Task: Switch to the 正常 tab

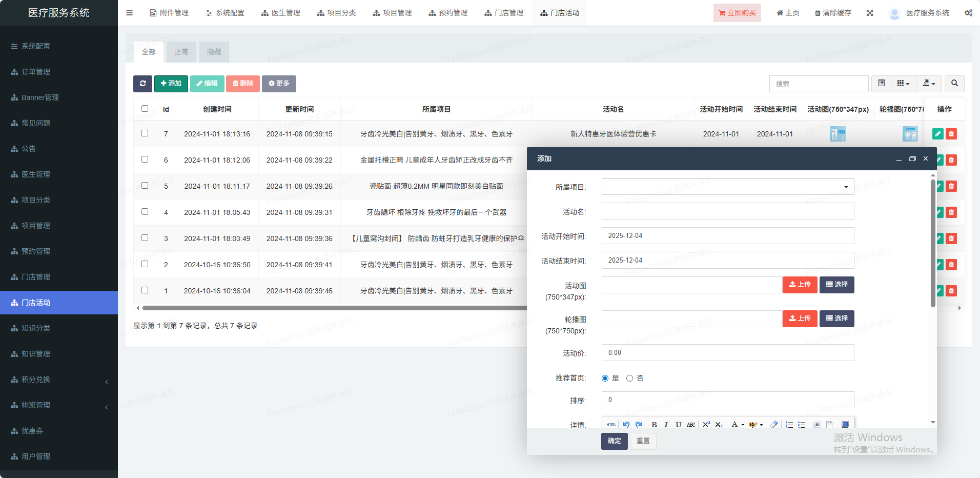Action: pyautogui.click(x=181, y=52)
